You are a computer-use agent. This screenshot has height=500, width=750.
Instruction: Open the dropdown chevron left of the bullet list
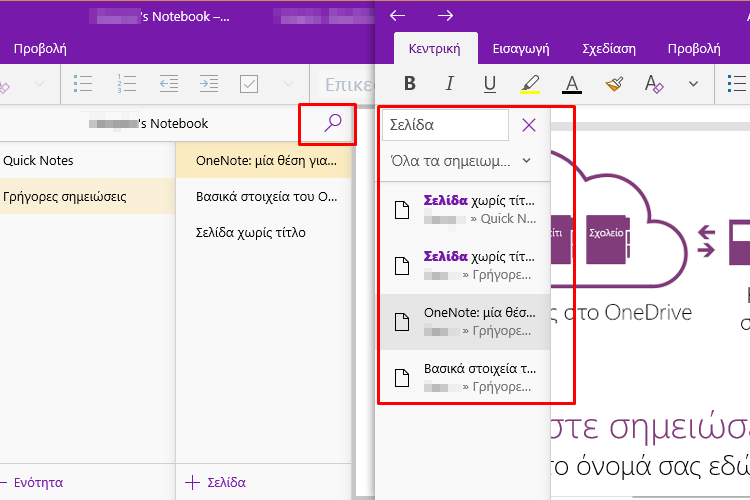(40, 84)
